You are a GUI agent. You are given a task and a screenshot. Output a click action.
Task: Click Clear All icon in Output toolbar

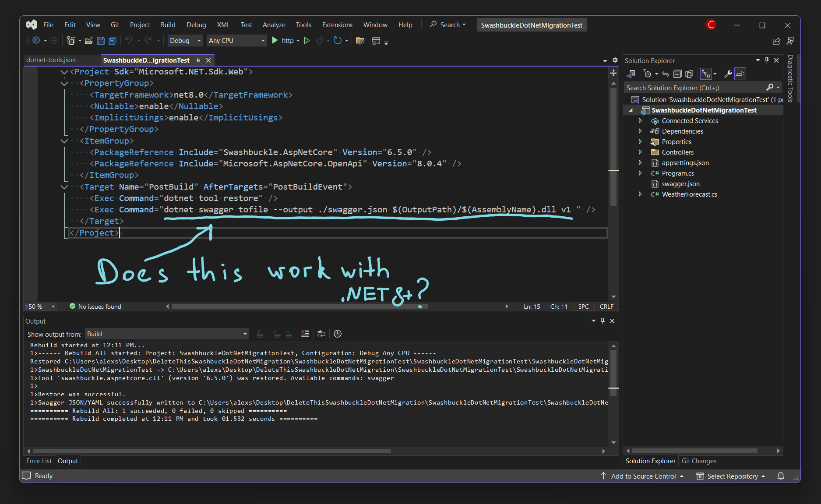(305, 334)
